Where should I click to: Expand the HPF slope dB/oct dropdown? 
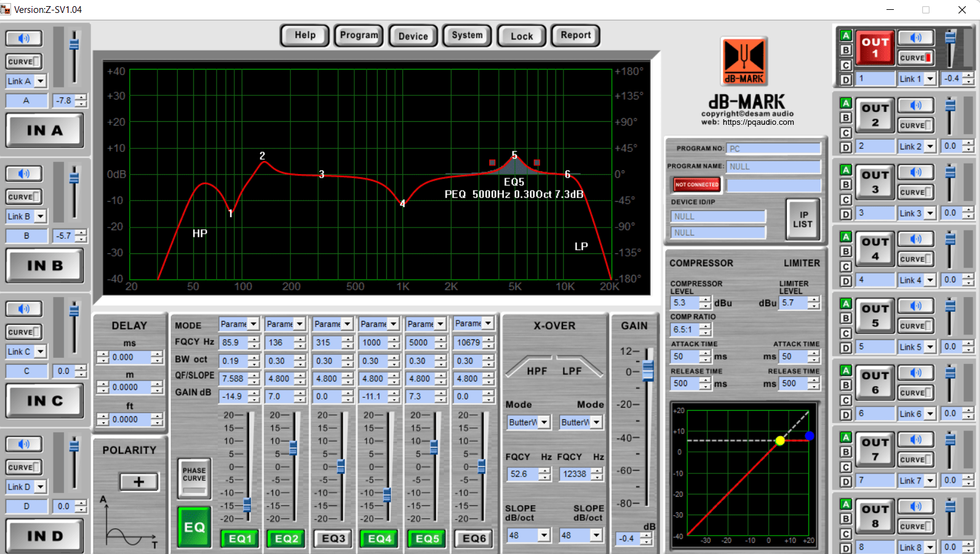543,536
